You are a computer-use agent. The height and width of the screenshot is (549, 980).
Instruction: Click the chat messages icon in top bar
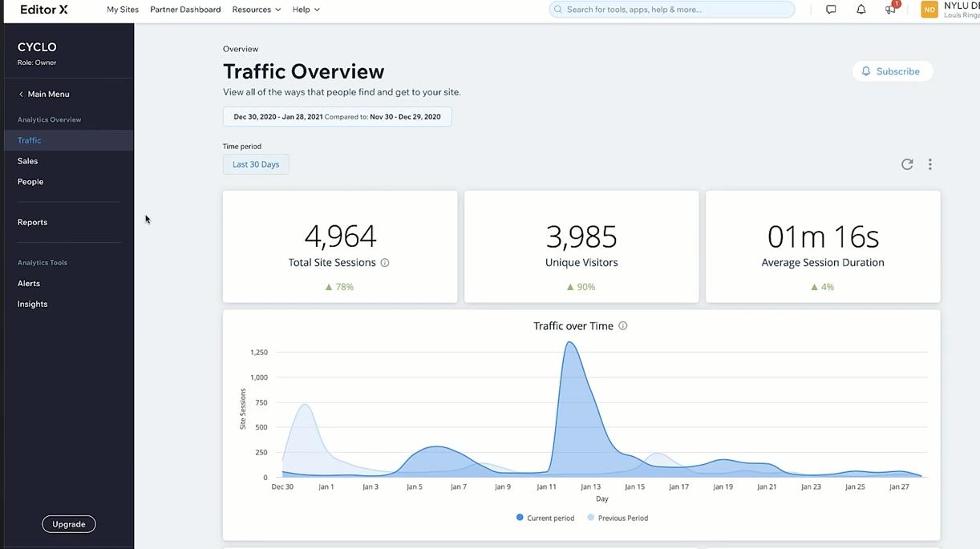pyautogui.click(x=831, y=10)
